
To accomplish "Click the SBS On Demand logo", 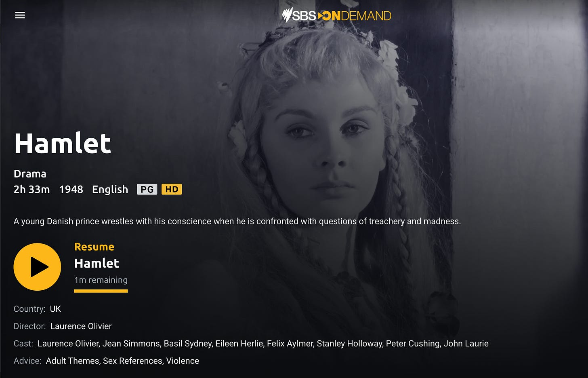I will [x=337, y=15].
